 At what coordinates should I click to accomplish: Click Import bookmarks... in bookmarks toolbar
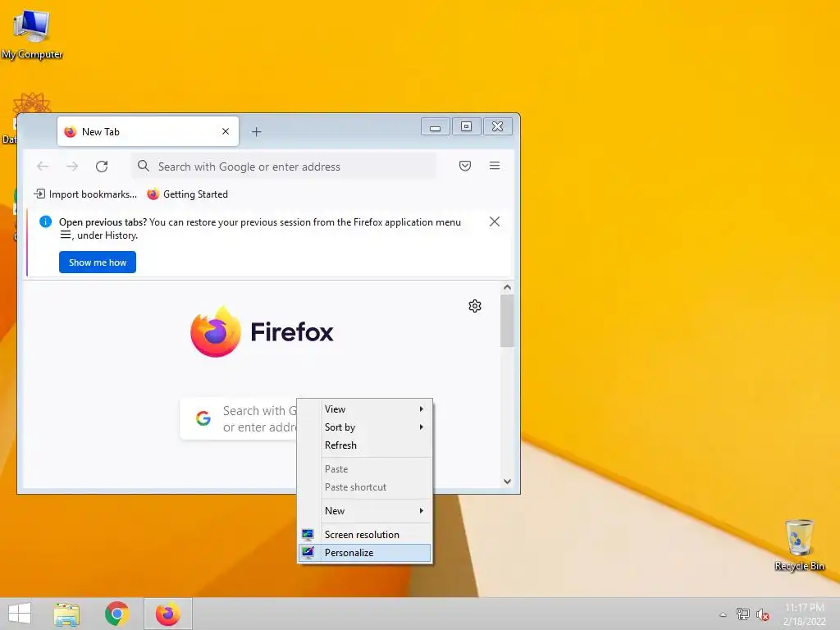pos(85,194)
